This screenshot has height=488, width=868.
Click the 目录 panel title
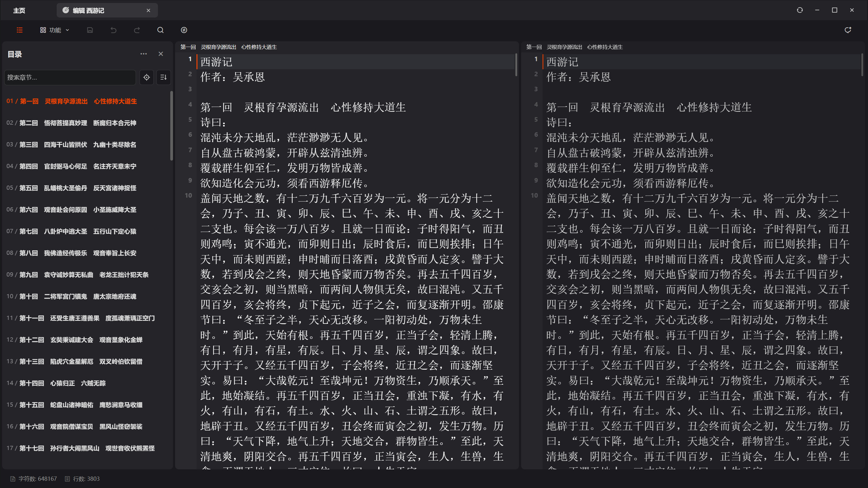click(x=14, y=54)
